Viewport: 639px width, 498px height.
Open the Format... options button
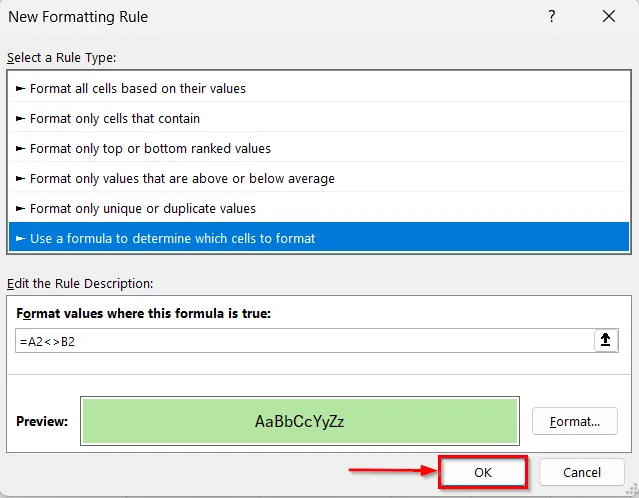click(x=575, y=421)
